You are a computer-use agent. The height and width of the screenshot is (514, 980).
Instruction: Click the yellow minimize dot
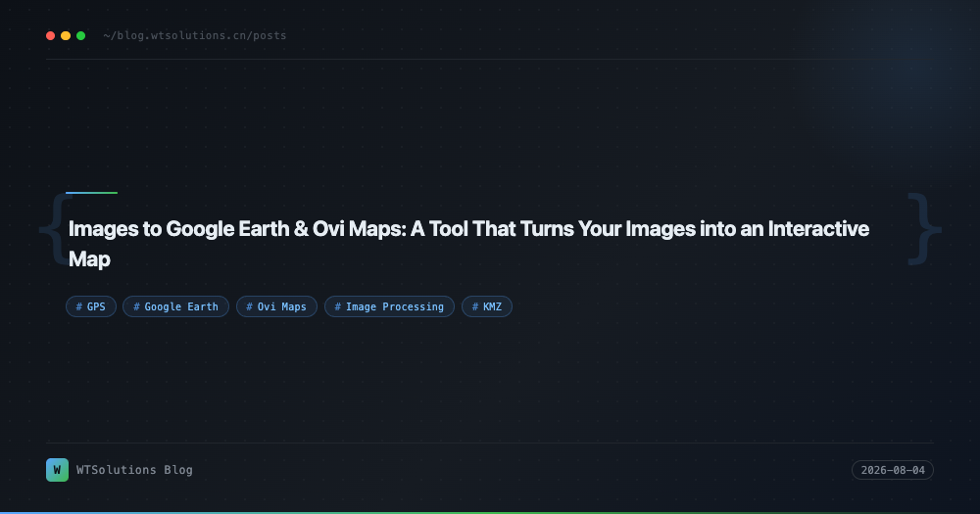66,35
